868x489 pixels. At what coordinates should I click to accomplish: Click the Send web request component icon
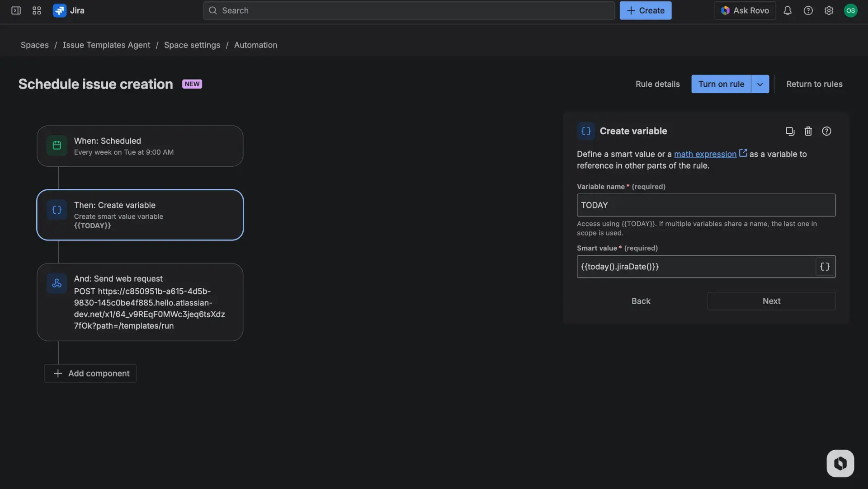[x=57, y=283]
